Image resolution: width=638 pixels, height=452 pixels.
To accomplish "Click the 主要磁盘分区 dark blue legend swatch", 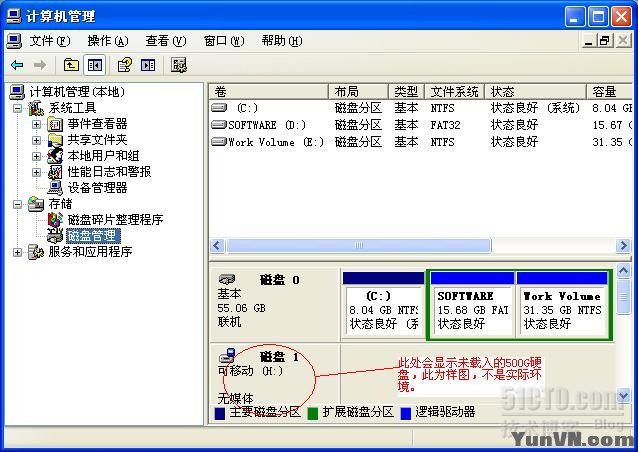I will click(x=220, y=413).
